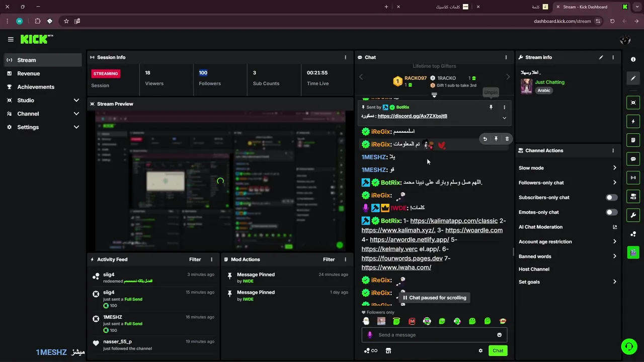Viewport: 644px width, 362px height.
Task: Open Revenue in the sidebar
Action: 43,73
